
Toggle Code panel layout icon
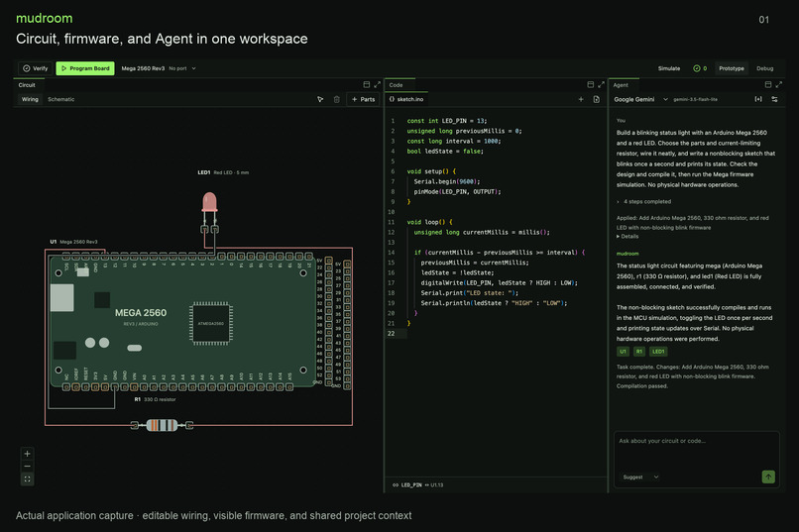pyautogui.click(x=591, y=84)
